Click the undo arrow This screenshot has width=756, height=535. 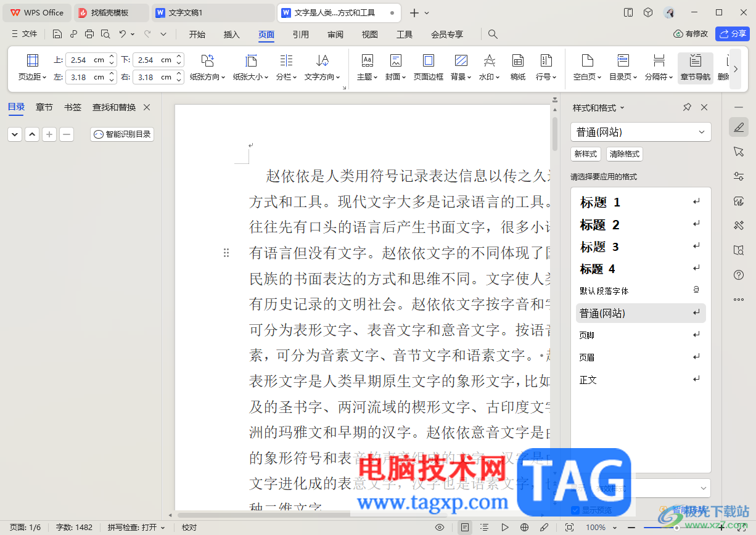coord(123,35)
